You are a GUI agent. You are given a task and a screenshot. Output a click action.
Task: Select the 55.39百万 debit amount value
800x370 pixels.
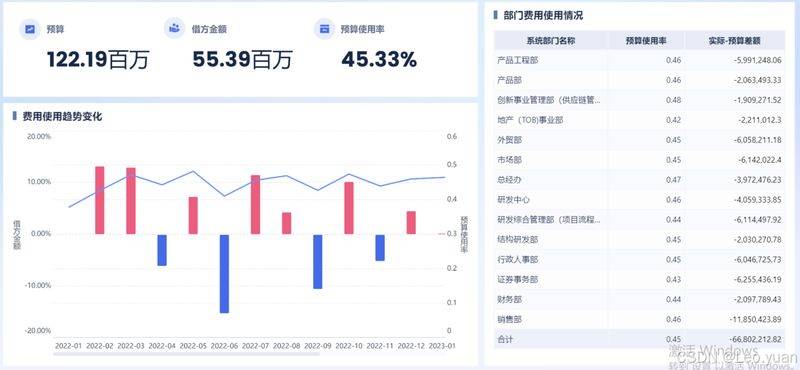tap(242, 60)
